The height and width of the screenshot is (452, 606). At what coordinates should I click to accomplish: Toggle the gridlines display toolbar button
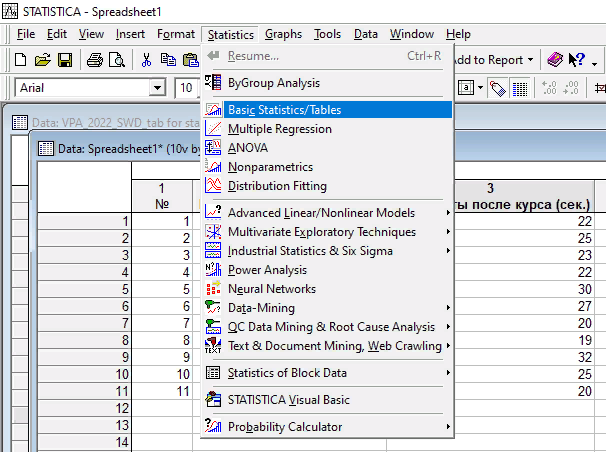point(520,88)
